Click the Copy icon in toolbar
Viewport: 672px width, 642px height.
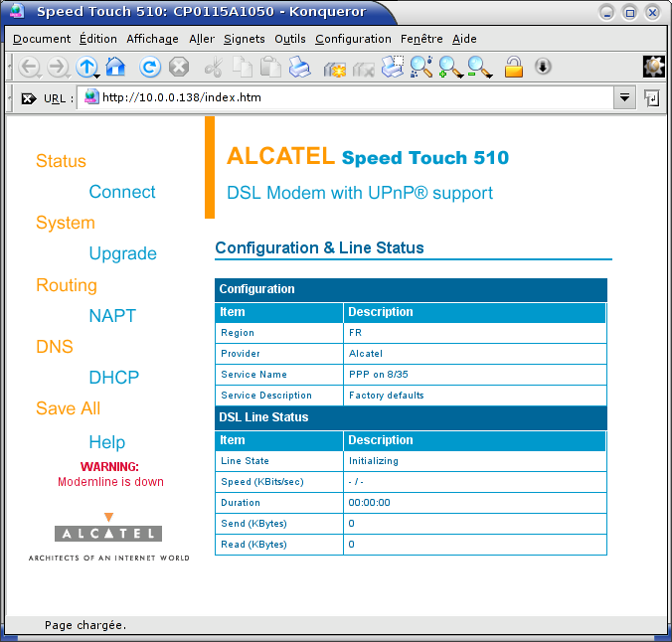coord(243,67)
